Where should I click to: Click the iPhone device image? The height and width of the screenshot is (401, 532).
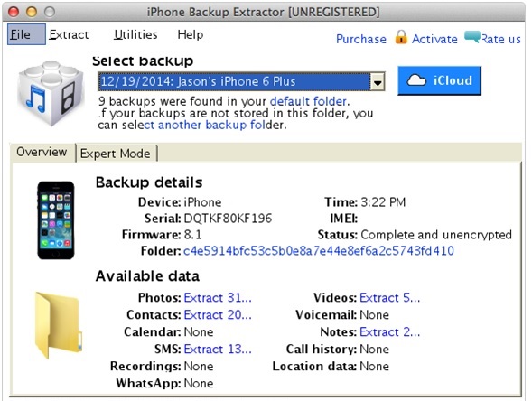[x=56, y=220]
